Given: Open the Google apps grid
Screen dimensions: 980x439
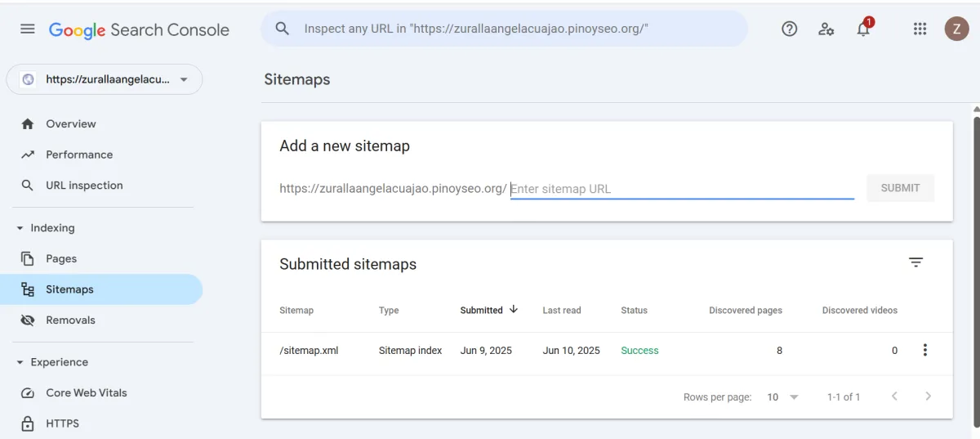Looking at the screenshot, I should tap(920, 29).
